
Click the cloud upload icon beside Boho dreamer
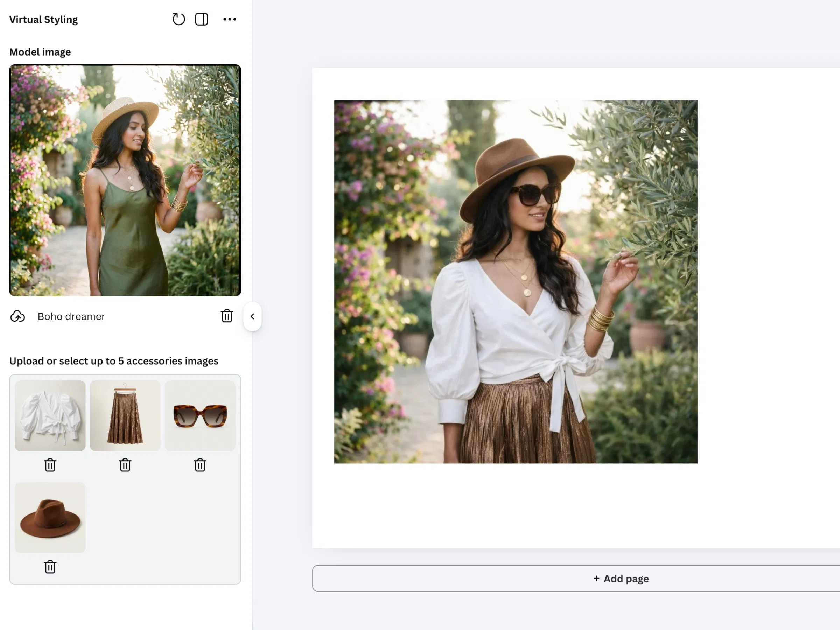pyautogui.click(x=17, y=316)
